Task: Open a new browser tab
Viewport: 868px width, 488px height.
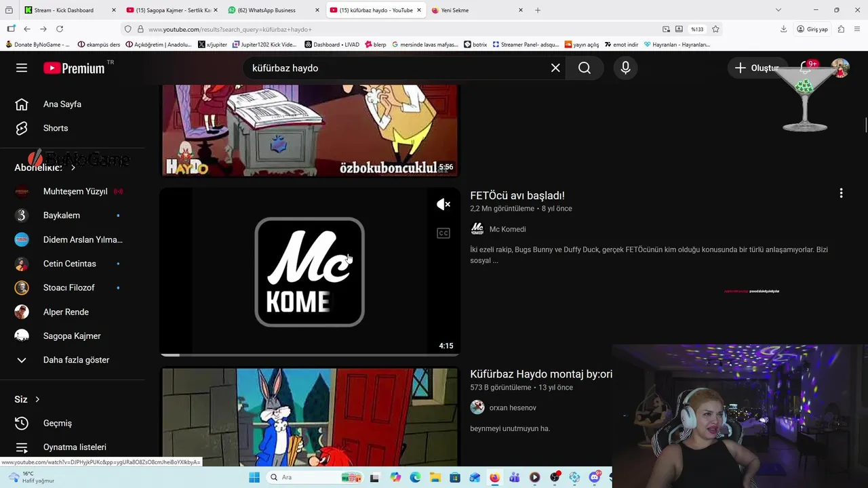Action: (x=538, y=10)
